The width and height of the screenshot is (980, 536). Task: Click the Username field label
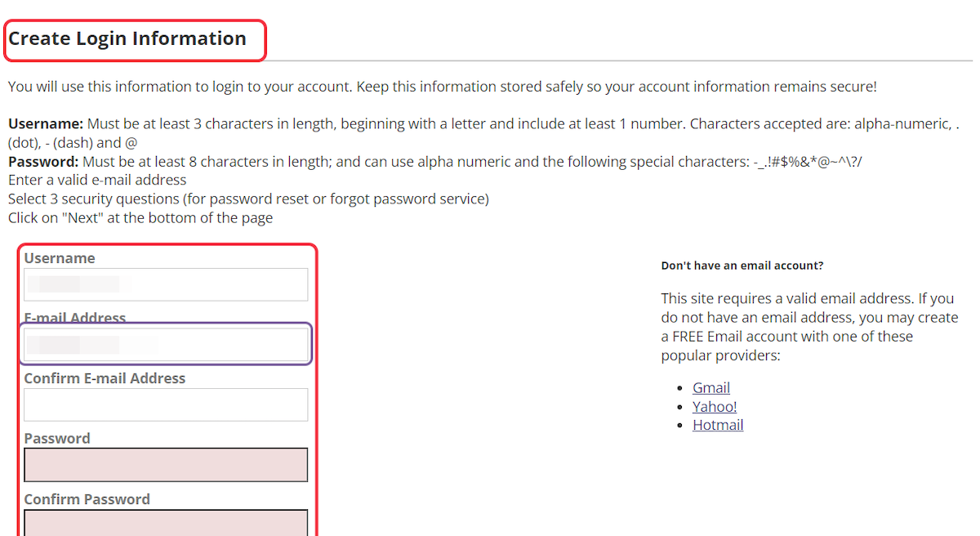coord(59,257)
